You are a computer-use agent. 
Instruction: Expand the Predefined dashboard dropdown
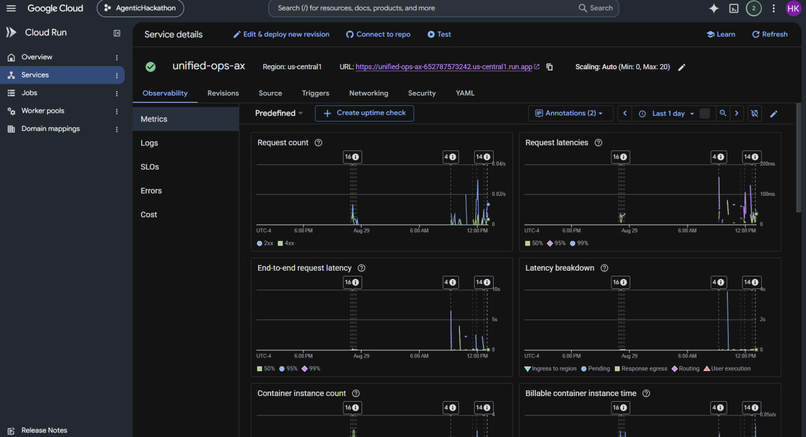279,113
